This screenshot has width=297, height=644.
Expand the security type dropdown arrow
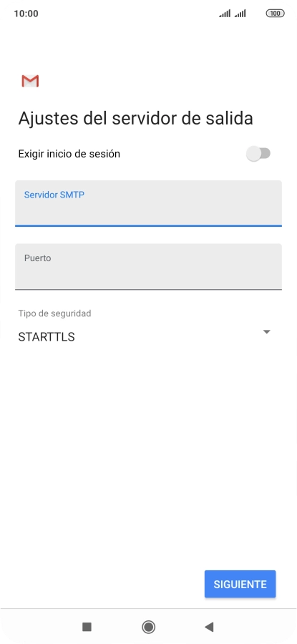pyautogui.click(x=267, y=332)
